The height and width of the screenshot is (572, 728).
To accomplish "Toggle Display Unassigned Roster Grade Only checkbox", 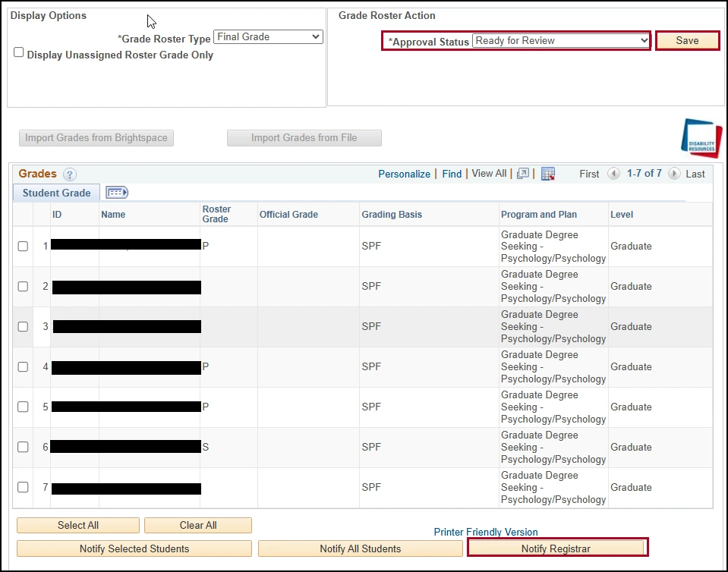I will [18, 52].
